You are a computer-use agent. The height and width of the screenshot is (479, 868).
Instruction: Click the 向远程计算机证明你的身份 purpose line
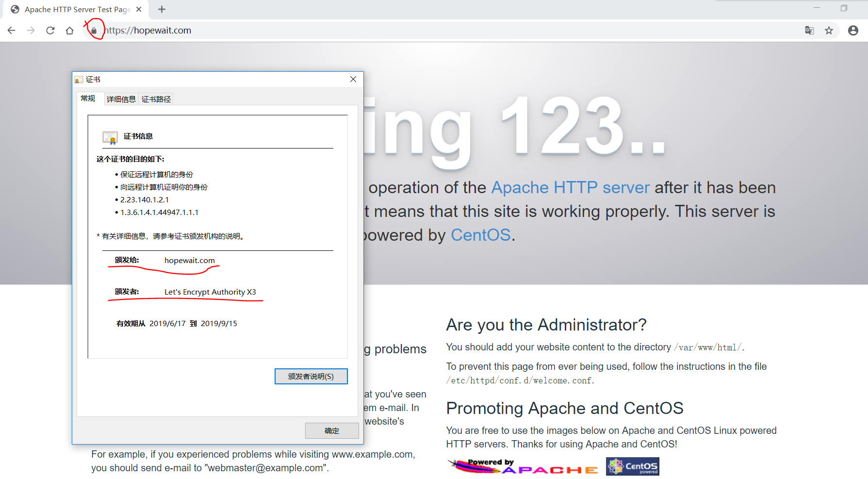click(x=164, y=187)
